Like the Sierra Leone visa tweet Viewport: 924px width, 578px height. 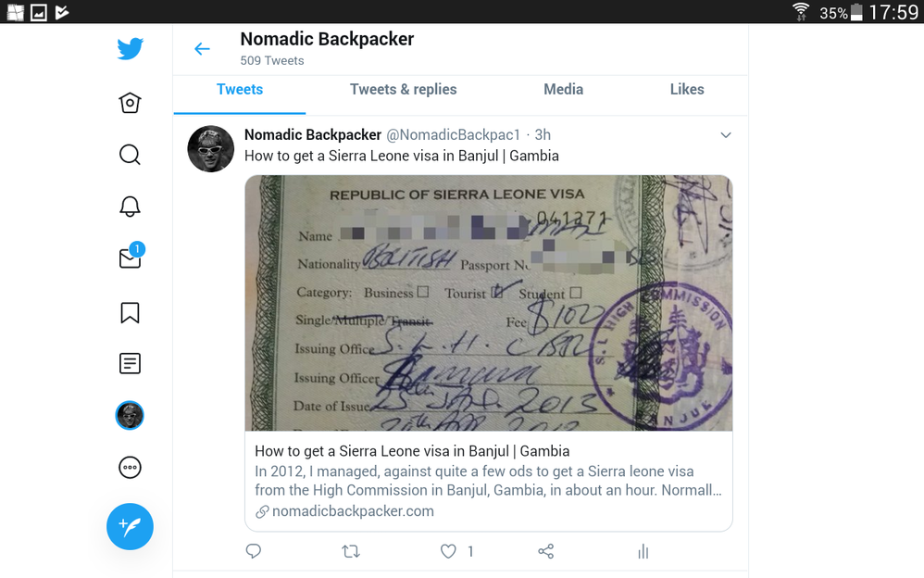pos(448,551)
